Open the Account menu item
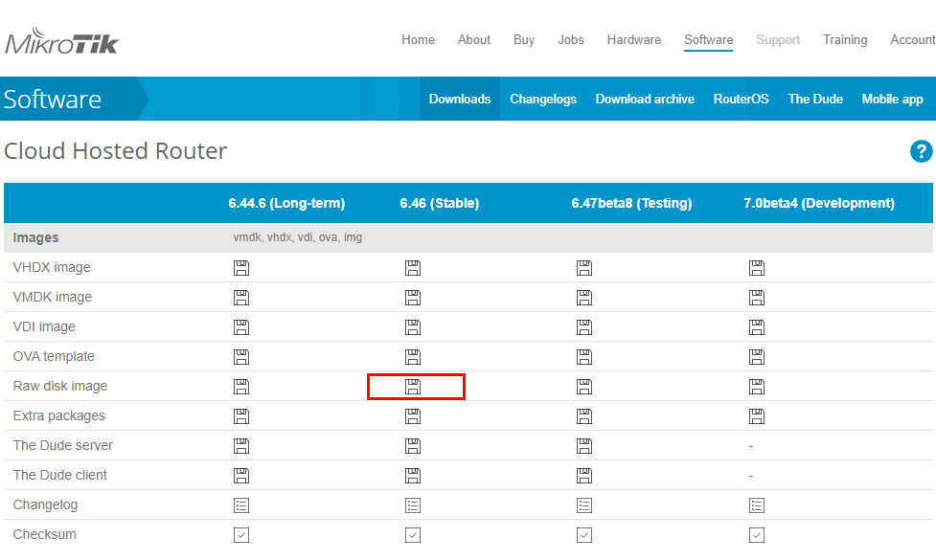This screenshot has width=936, height=560. [913, 39]
